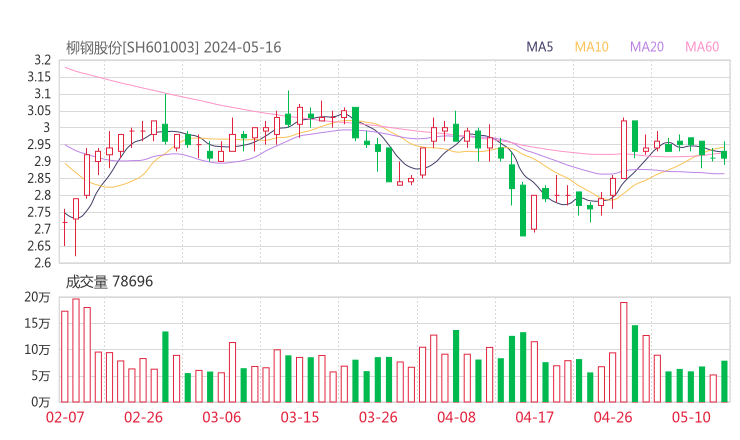Select the 03-26 date label
The height and width of the screenshot is (440, 740).
378,417
